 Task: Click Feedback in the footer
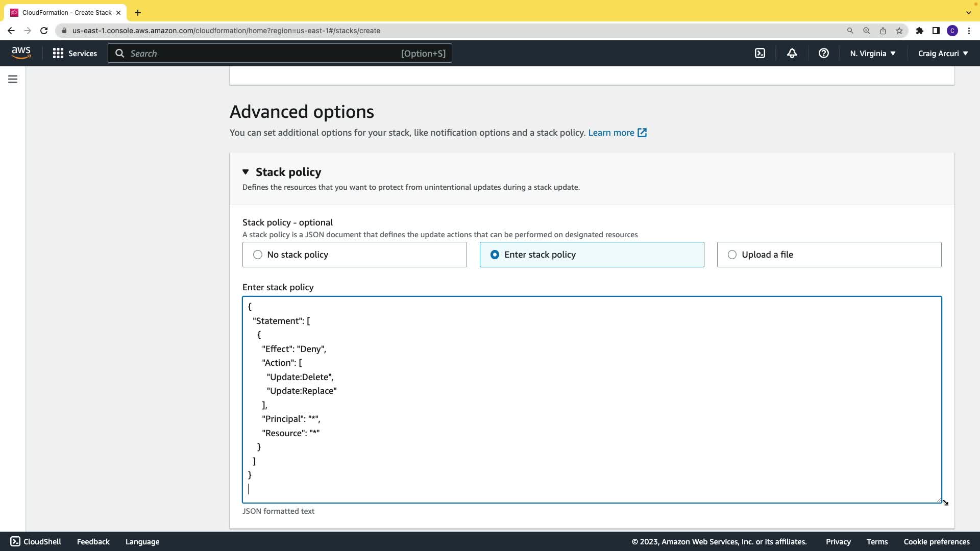[x=93, y=541]
